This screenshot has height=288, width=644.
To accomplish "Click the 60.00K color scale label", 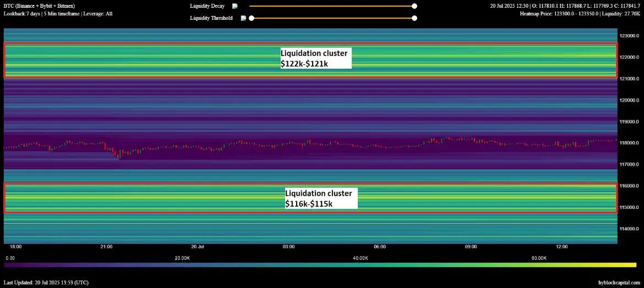I will [539, 258].
